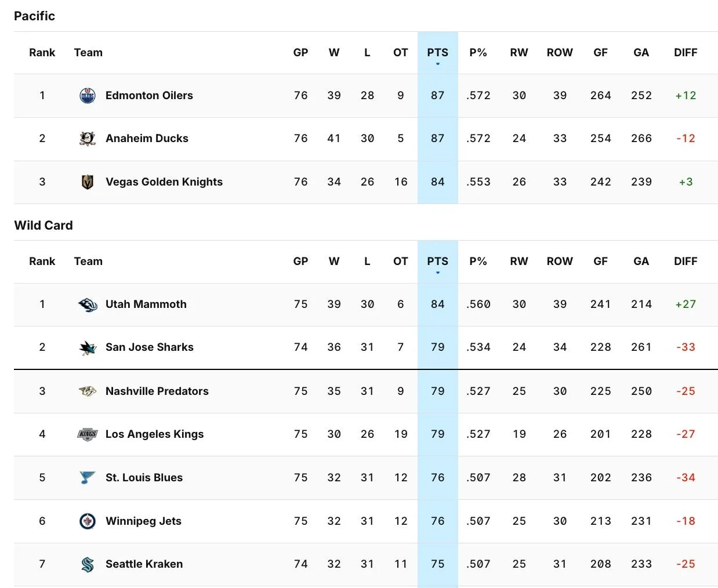Click the Seattle Kraken logo

[88, 564]
